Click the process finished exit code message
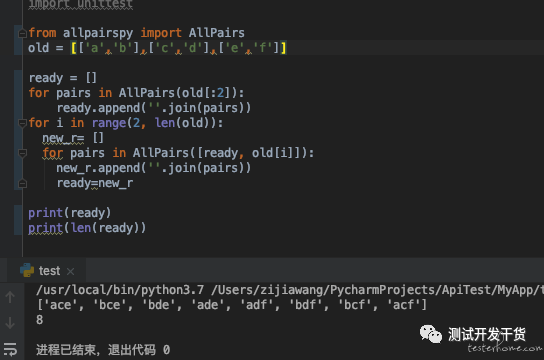The image size is (544, 360). click(103, 350)
